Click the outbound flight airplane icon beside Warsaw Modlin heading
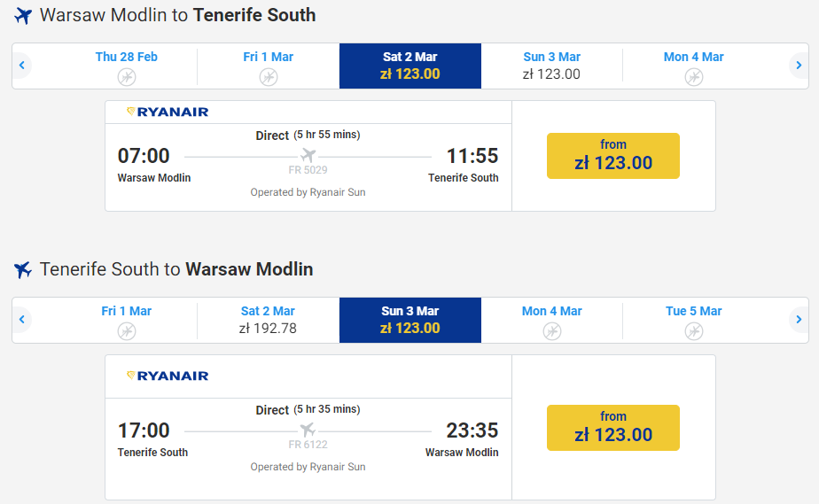 [x=23, y=16]
